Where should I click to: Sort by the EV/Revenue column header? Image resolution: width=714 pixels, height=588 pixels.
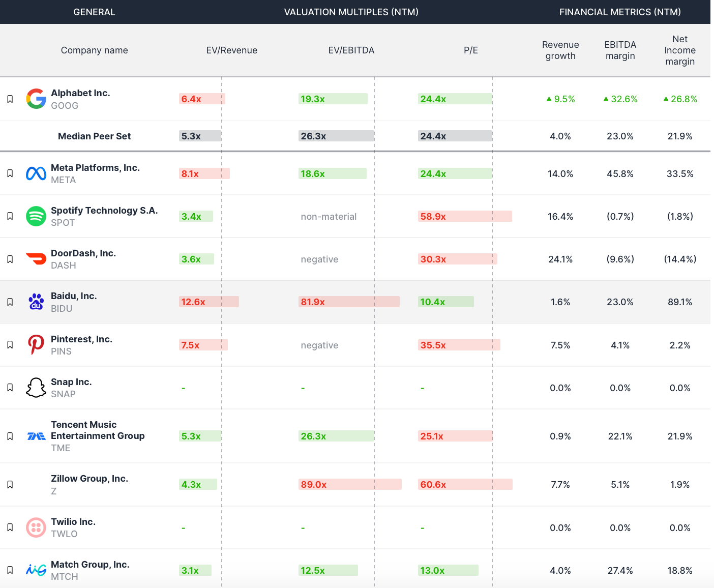(232, 50)
